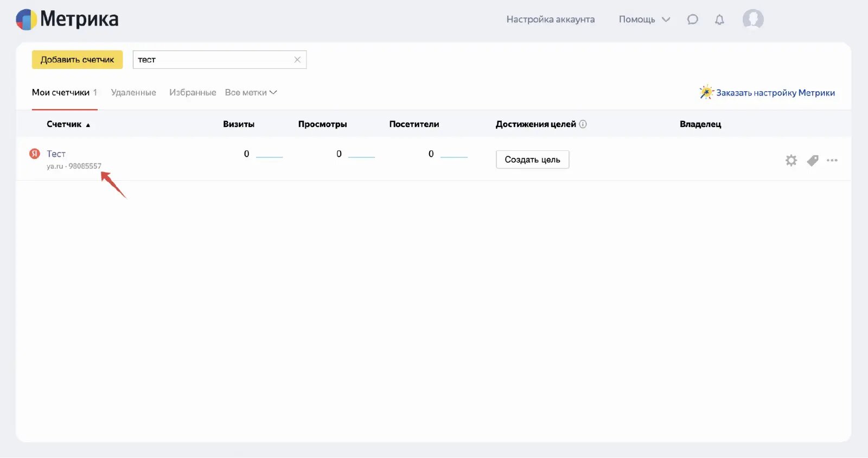Open three-dots more menu for Тест
This screenshot has width=868, height=458.
coord(832,160)
